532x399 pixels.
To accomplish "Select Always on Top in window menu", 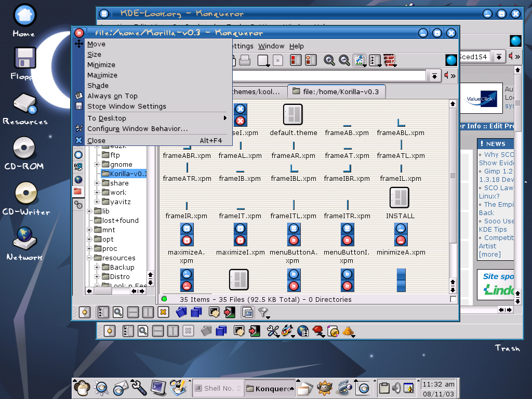I will coord(112,96).
